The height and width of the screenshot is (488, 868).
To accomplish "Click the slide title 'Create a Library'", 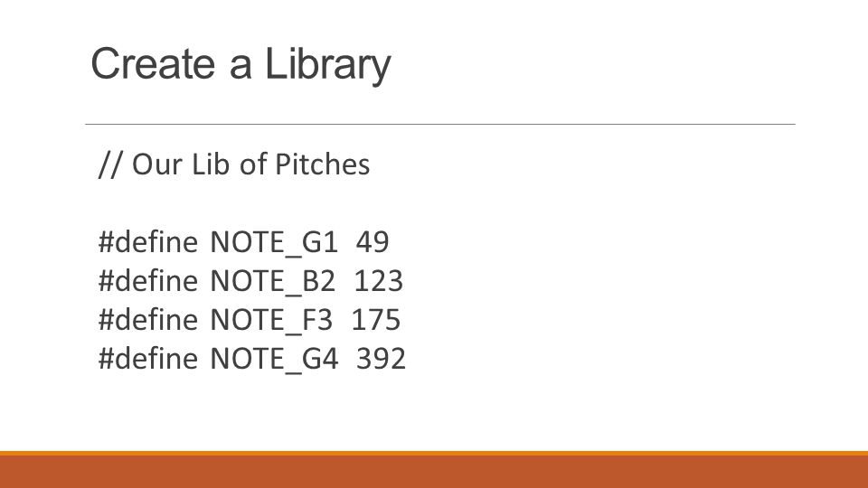I will click(x=241, y=65).
